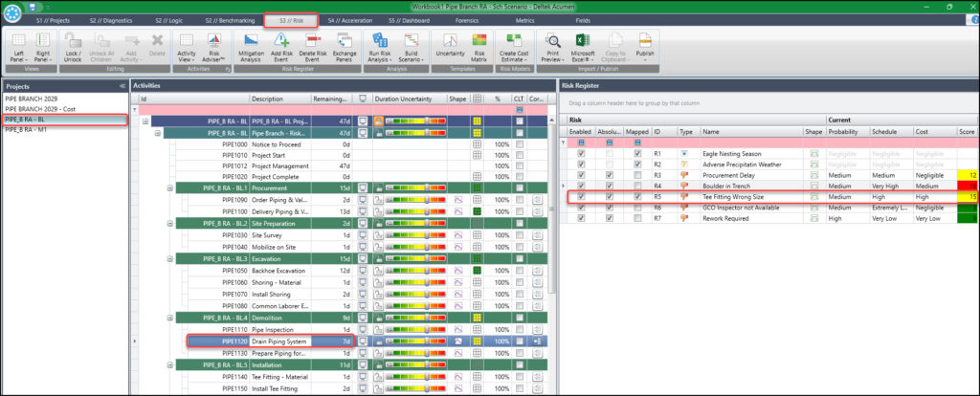Viewport: 980px width, 396px height.
Task: Sort by Probability column header
Action: (x=846, y=132)
